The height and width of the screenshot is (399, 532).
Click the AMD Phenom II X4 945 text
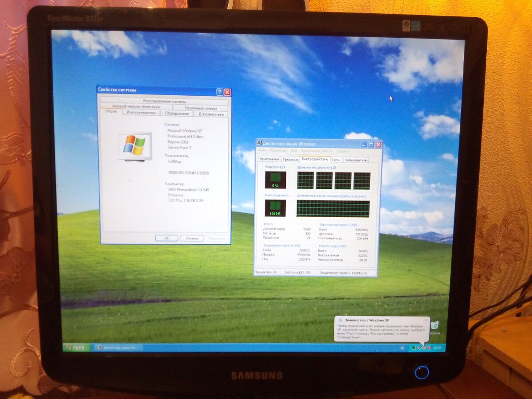coord(188,189)
